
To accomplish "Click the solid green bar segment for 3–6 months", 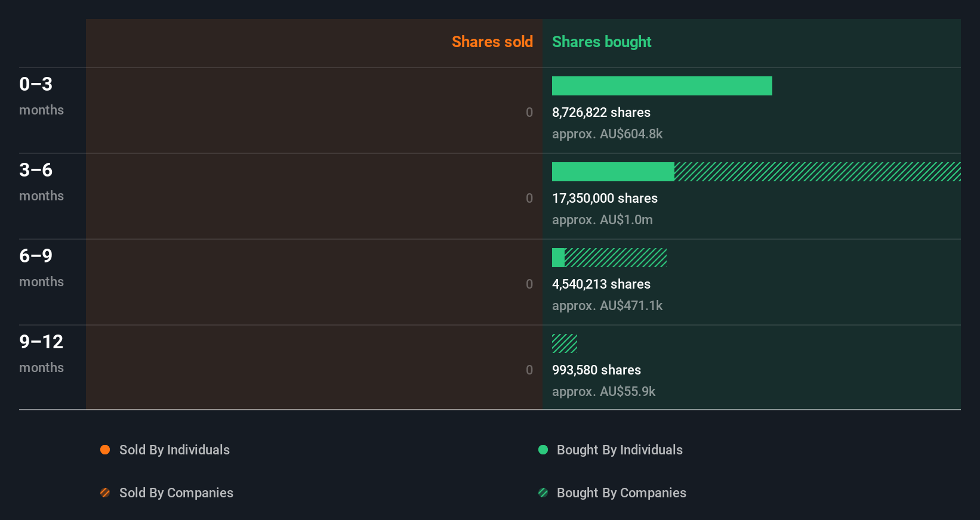I will (x=613, y=172).
